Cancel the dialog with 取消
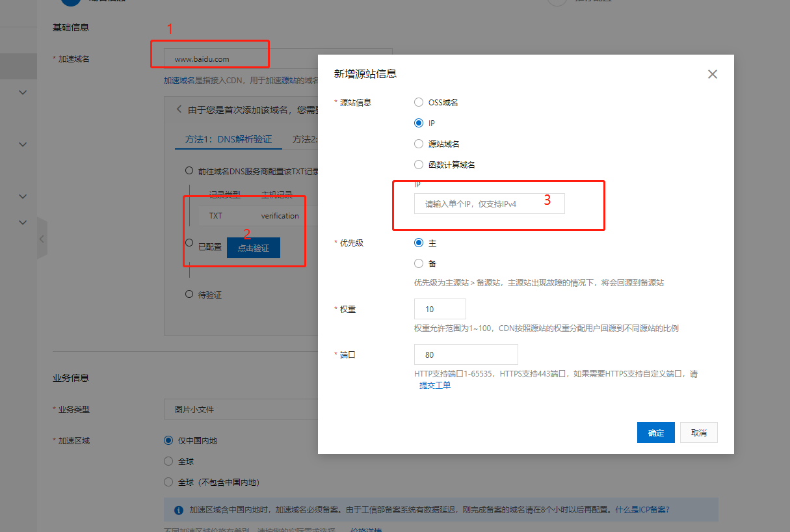Screen dimensions: 790x532 [x=699, y=432]
